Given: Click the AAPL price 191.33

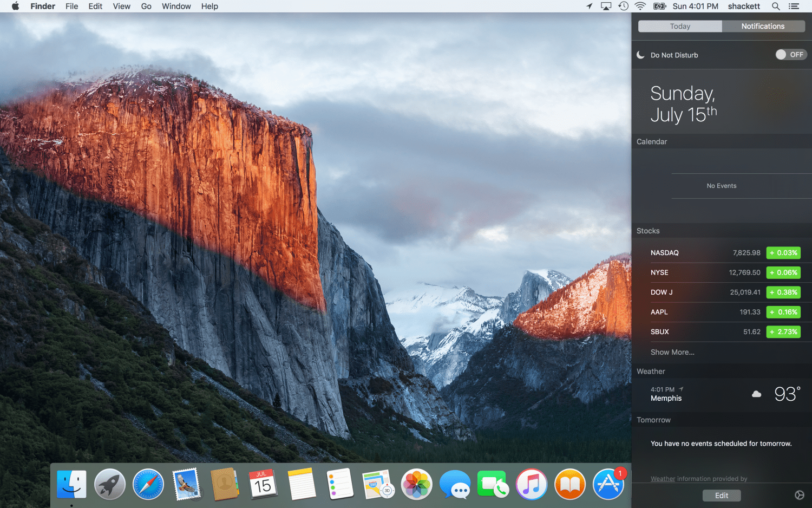Looking at the screenshot, I should (x=750, y=312).
